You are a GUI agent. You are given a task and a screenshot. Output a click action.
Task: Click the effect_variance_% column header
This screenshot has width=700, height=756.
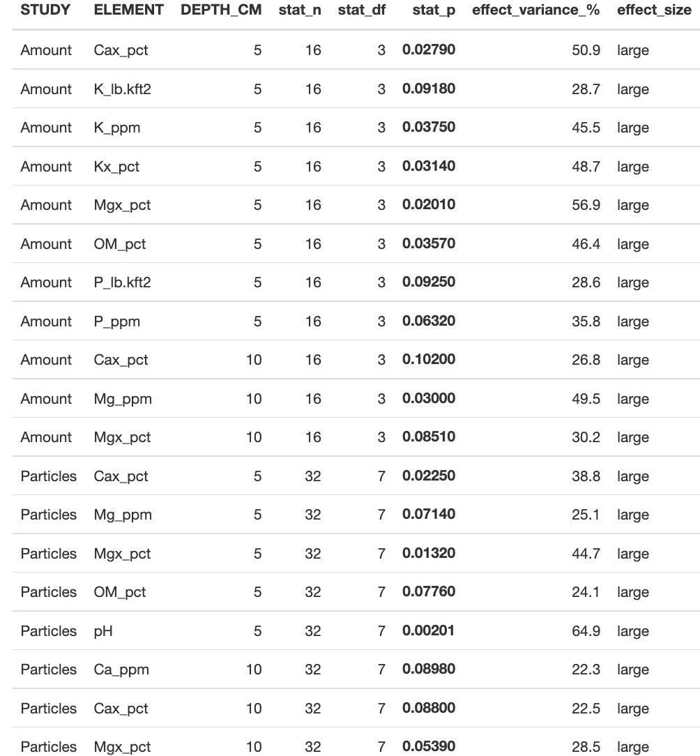536,10
